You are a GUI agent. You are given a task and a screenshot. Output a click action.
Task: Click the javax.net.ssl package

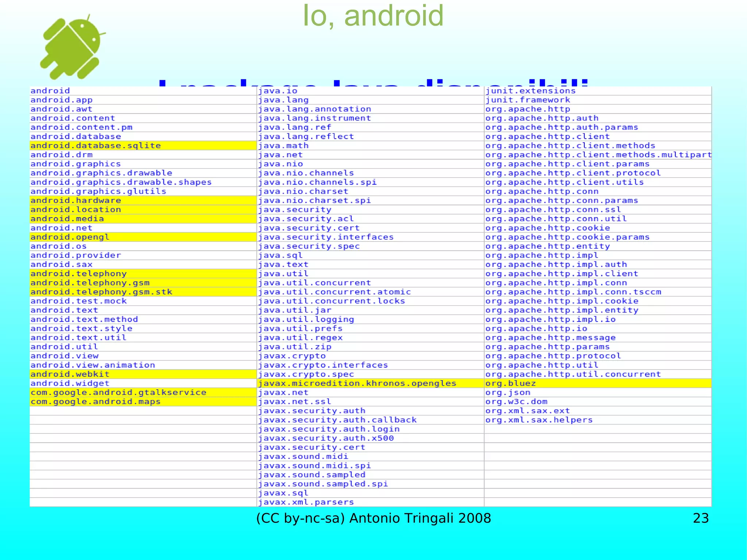[371, 402]
